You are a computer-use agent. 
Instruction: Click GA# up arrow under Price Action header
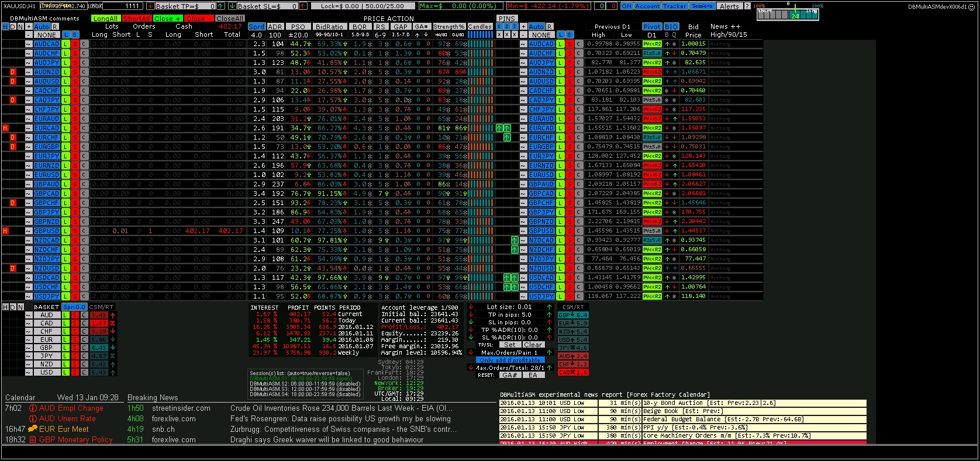[x=417, y=34]
